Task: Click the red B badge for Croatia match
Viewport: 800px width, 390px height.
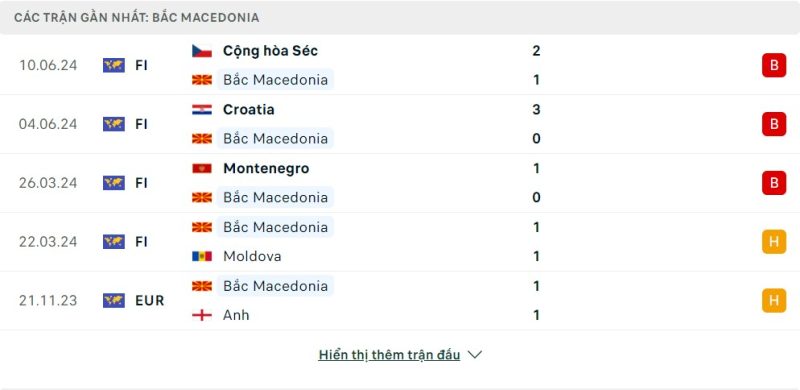Action: pyautogui.click(x=774, y=124)
